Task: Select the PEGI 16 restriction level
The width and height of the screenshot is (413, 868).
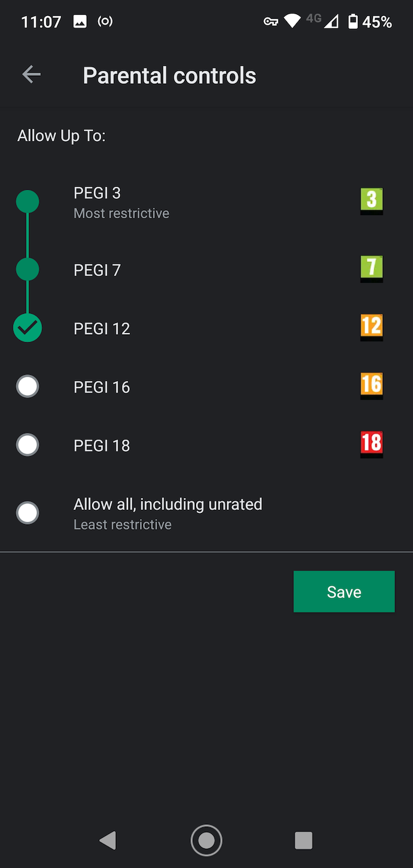Action: pos(27,386)
